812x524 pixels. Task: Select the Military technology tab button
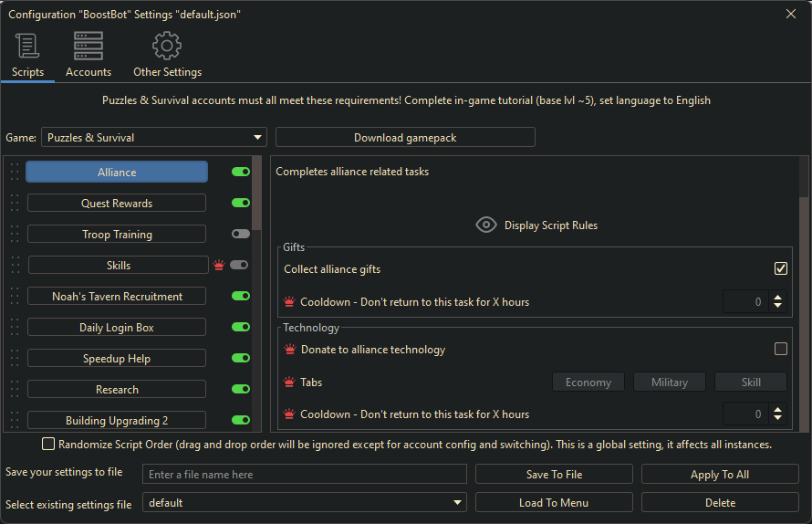coord(670,382)
